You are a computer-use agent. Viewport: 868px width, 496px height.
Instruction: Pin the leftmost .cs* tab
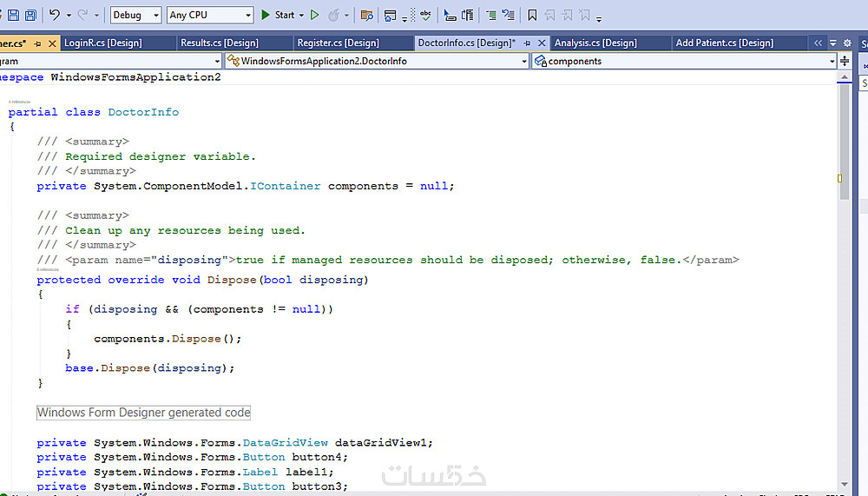37,43
